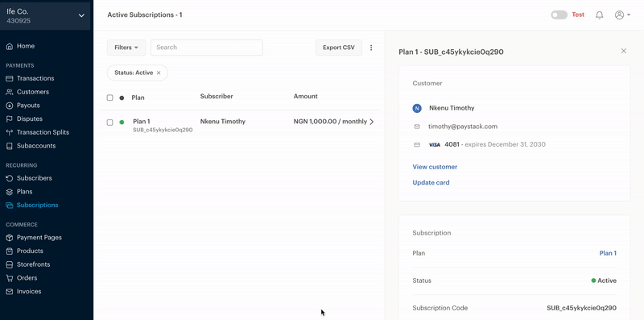The height and width of the screenshot is (320, 644).
Task: Check the select-all checkbox in table header
Action: click(x=109, y=98)
